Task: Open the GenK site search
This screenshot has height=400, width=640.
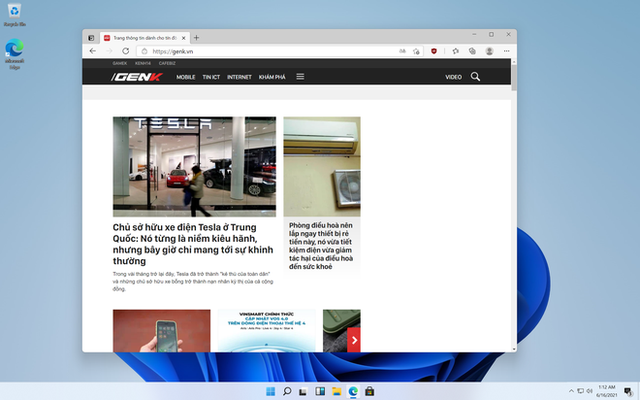Action: click(475, 76)
